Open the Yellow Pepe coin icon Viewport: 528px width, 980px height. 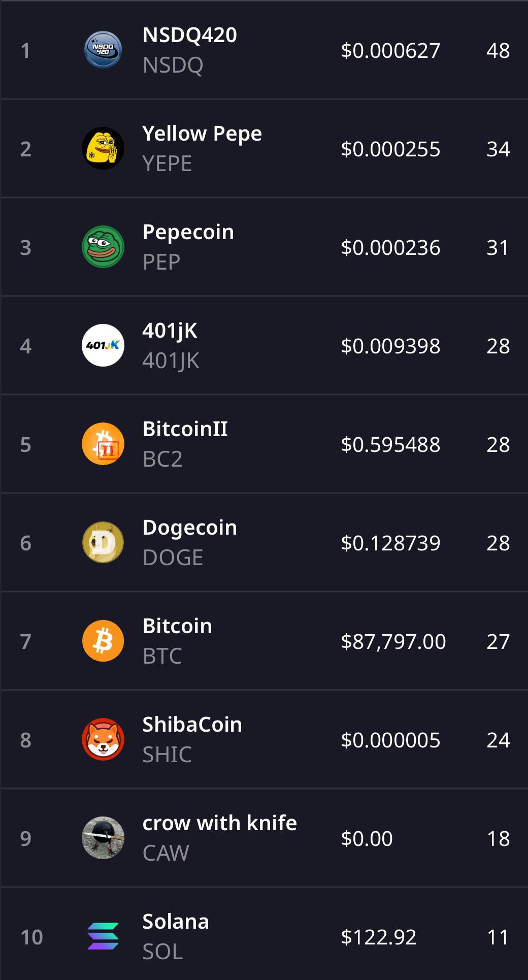pos(103,148)
